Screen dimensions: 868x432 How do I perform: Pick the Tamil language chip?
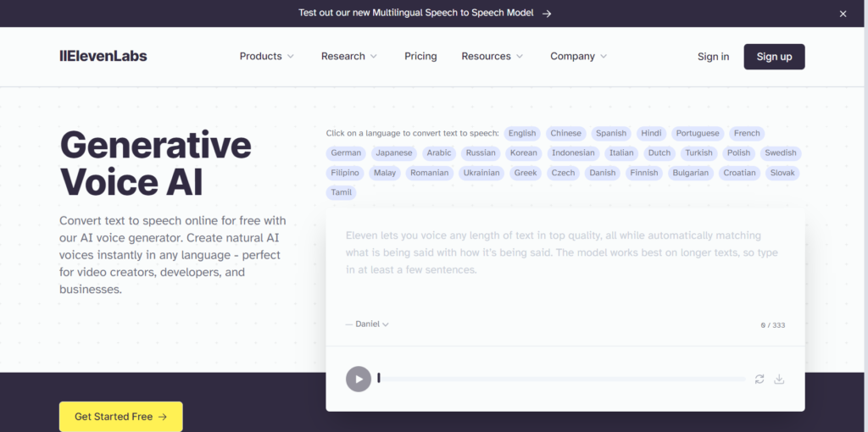click(x=341, y=192)
